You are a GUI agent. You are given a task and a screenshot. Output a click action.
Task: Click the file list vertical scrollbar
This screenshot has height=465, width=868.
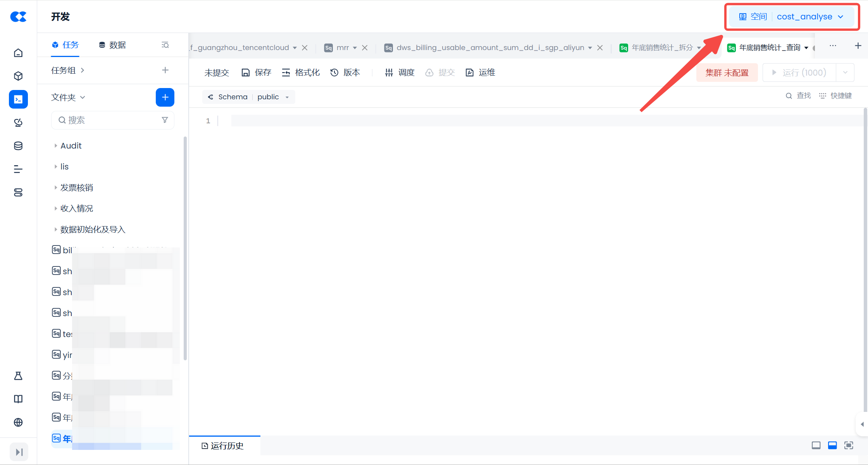coord(185,248)
